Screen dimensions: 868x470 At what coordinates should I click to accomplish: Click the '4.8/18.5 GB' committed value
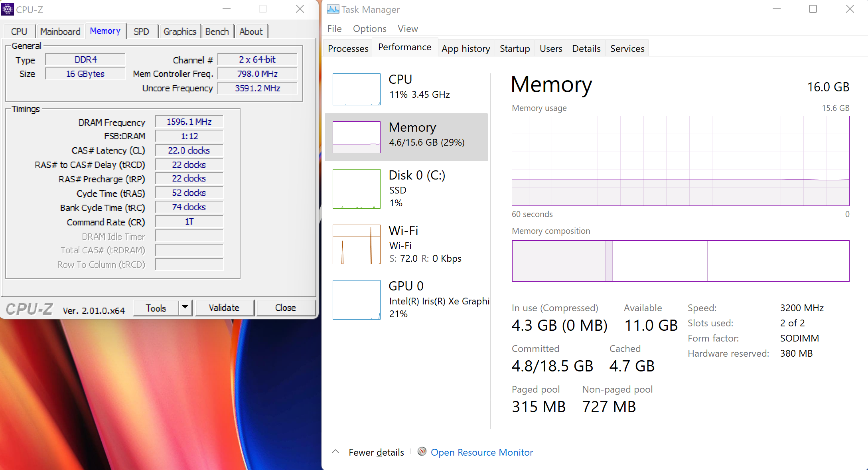(x=552, y=366)
